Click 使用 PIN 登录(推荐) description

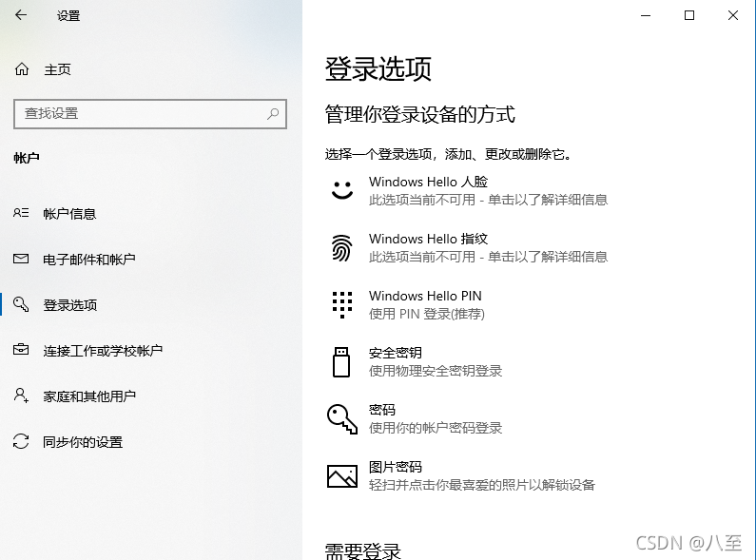(x=427, y=314)
